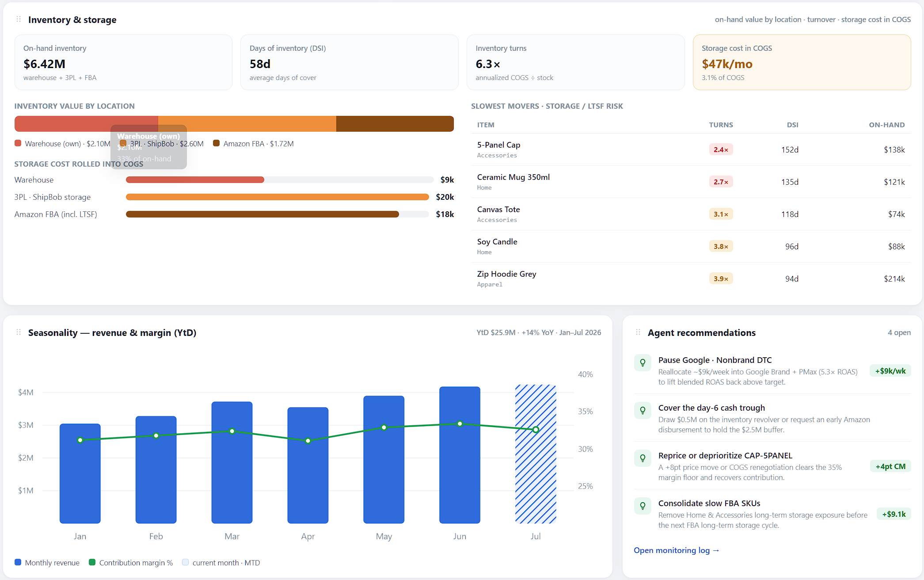Select the 5-Panel Cap row
The height and width of the screenshot is (580, 924).
(691, 149)
